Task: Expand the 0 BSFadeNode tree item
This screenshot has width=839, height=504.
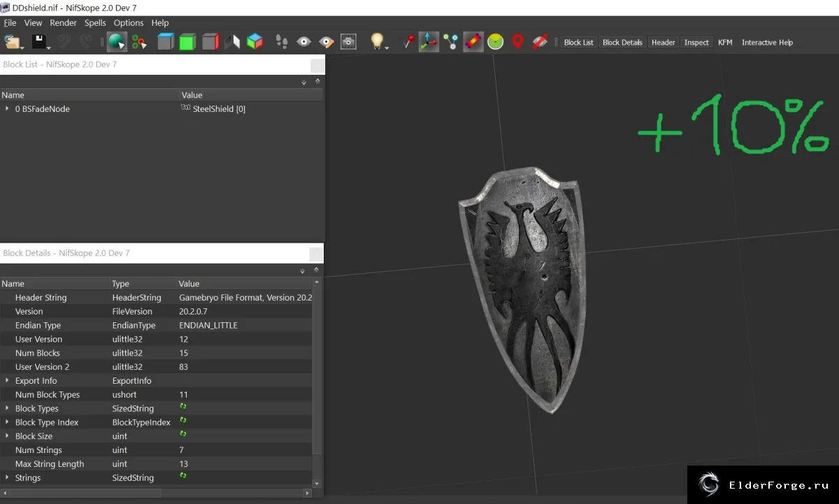Action: pos(7,109)
